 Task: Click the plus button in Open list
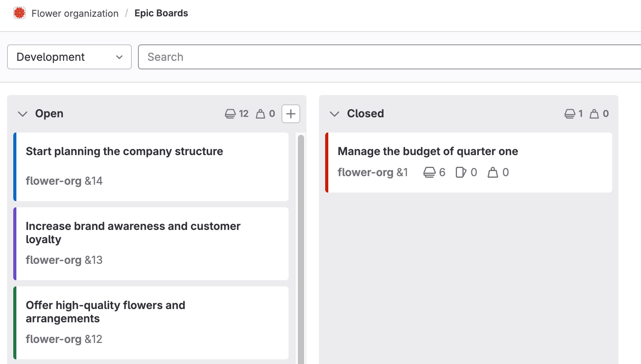[290, 114]
